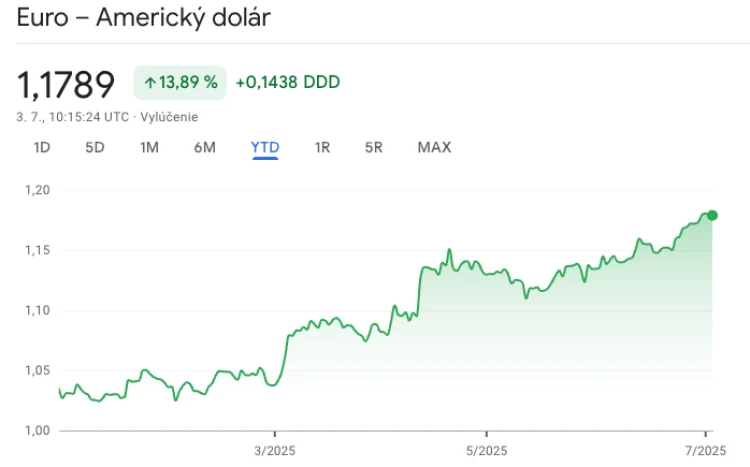Screen dimensions: 750x467
Task: Click the 3/2025 axis tick mark
Action: pos(275,434)
